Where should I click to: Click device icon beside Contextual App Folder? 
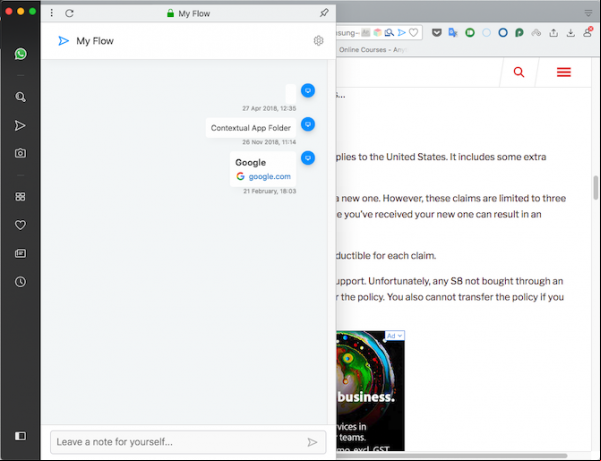point(308,124)
